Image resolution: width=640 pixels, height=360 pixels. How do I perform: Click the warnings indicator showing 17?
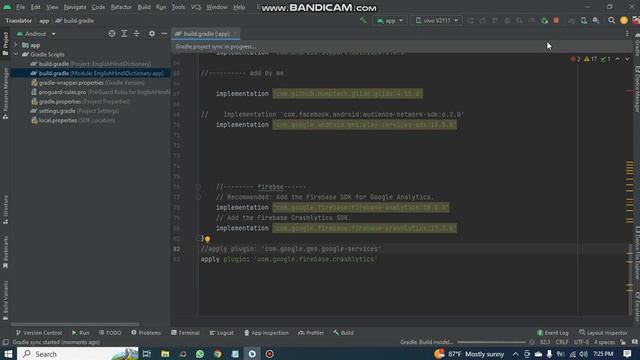pyautogui.click(x=591, y=59)
